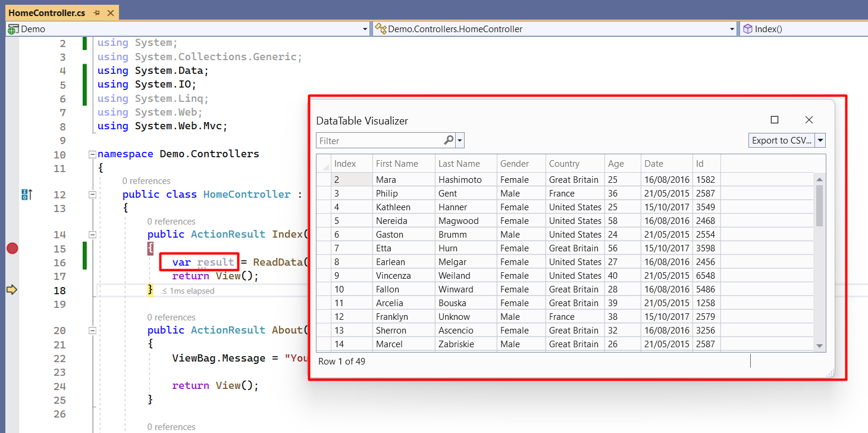Select the 'Bouska' cell
Viewport: 868px width, 433px height.
coord(466,303)
